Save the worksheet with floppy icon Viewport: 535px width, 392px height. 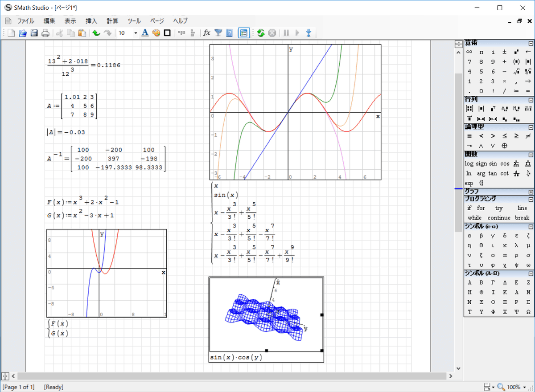34,33
